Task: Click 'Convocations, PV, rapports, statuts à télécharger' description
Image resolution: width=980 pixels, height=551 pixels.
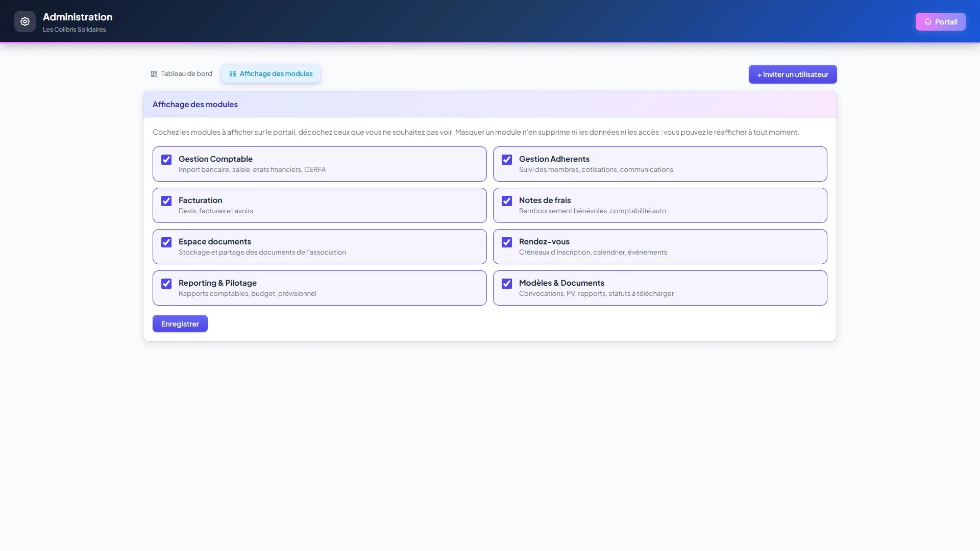Action: click(x=596, y=294)
